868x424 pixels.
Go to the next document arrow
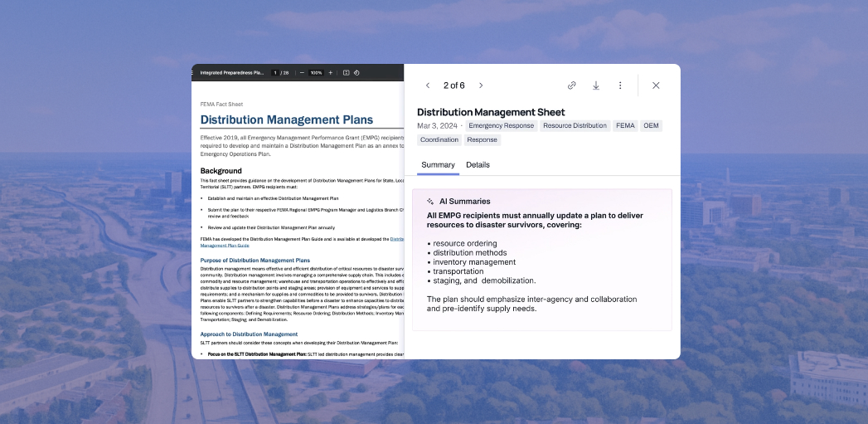(x=481, y=85)
